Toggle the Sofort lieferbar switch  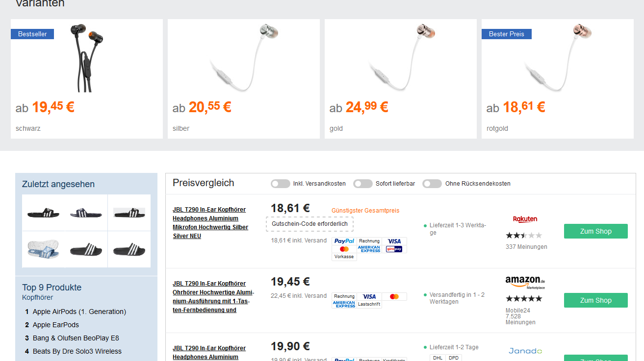[363, 184]
